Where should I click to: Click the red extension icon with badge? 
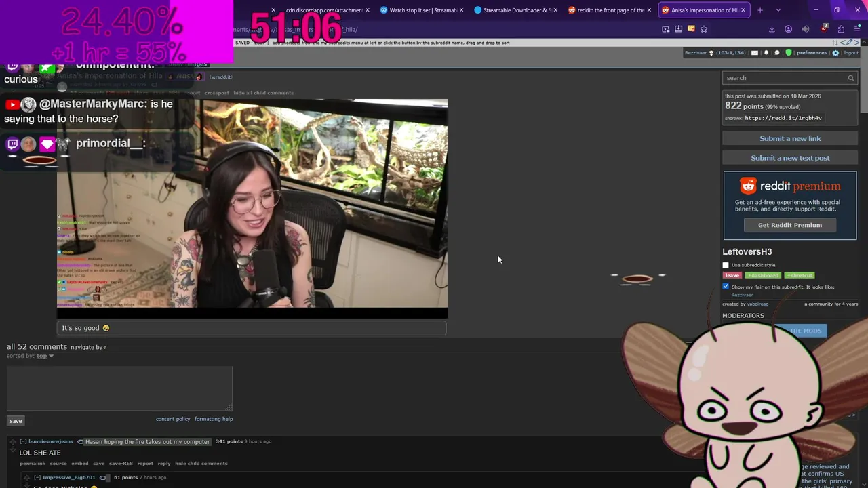823,28
